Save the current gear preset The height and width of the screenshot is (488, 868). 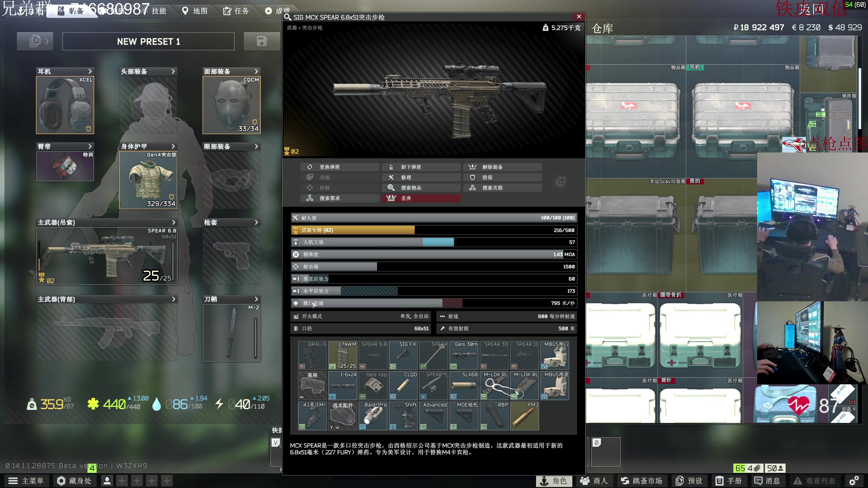(262, 41)
